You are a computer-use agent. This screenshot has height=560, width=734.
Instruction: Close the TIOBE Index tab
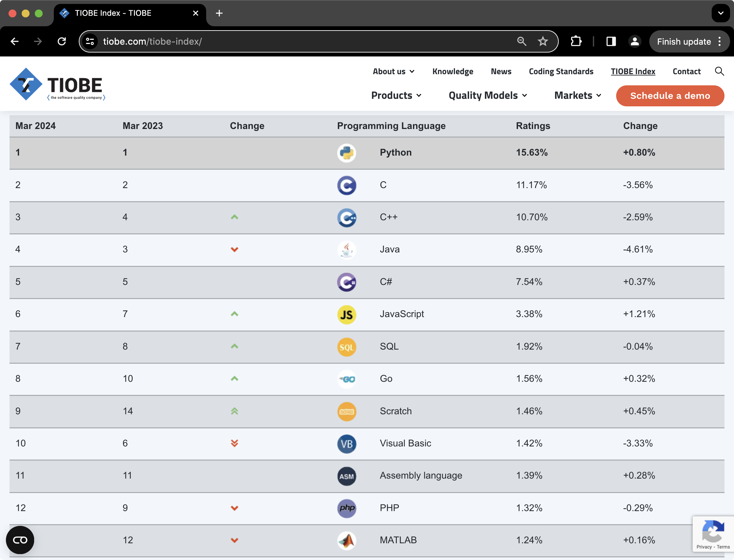[196, 13]
